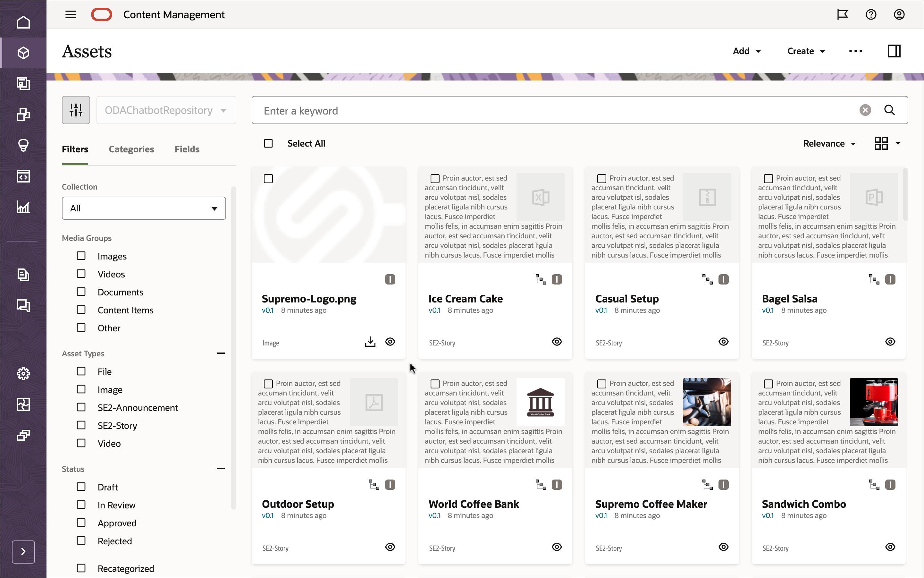The height and width of the screenshot is (578, 924).
Task: Open the Analytics chart icon in the sidebar
Action: (x=24, y=208)
